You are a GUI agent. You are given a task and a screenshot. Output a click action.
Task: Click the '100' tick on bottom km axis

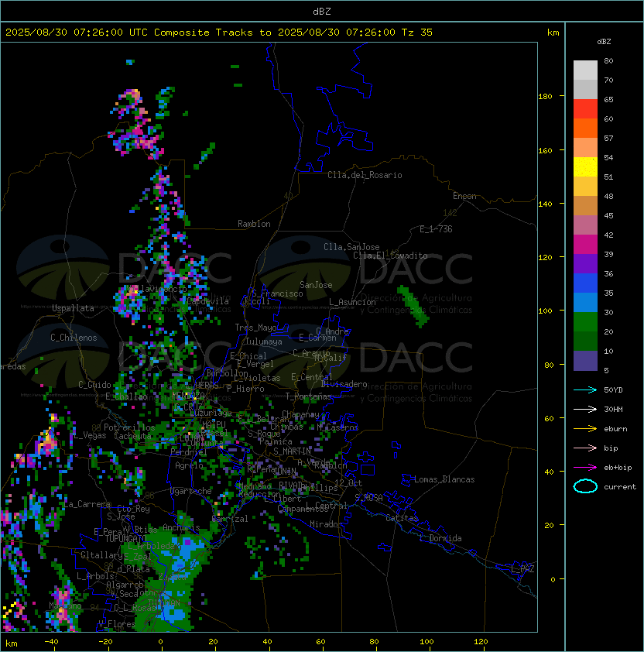(426, 642)
